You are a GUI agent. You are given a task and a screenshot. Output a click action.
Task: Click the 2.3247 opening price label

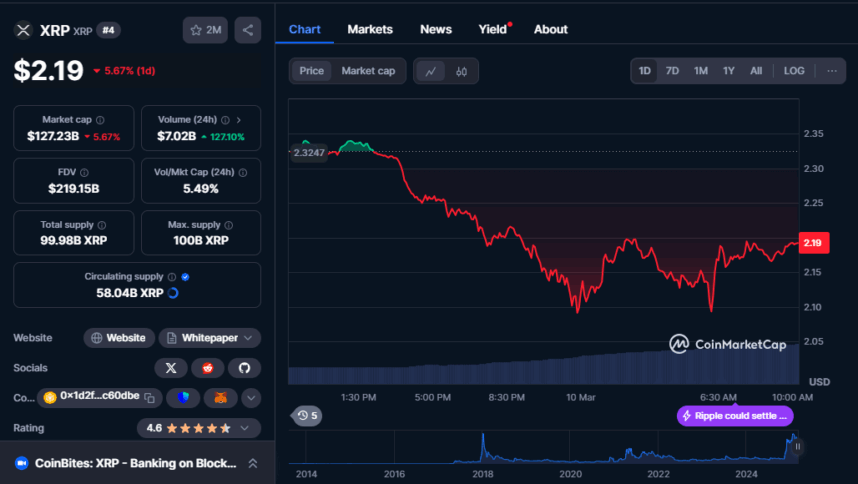coord(308,153)
